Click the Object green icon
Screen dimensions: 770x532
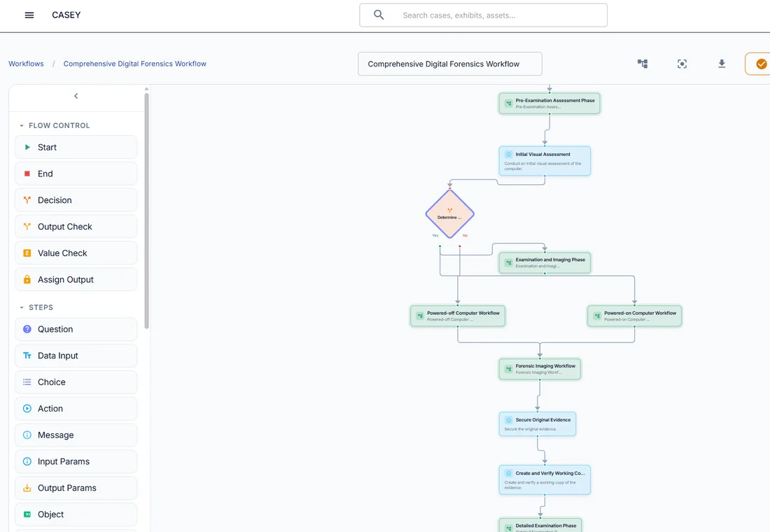coord(27,514)
